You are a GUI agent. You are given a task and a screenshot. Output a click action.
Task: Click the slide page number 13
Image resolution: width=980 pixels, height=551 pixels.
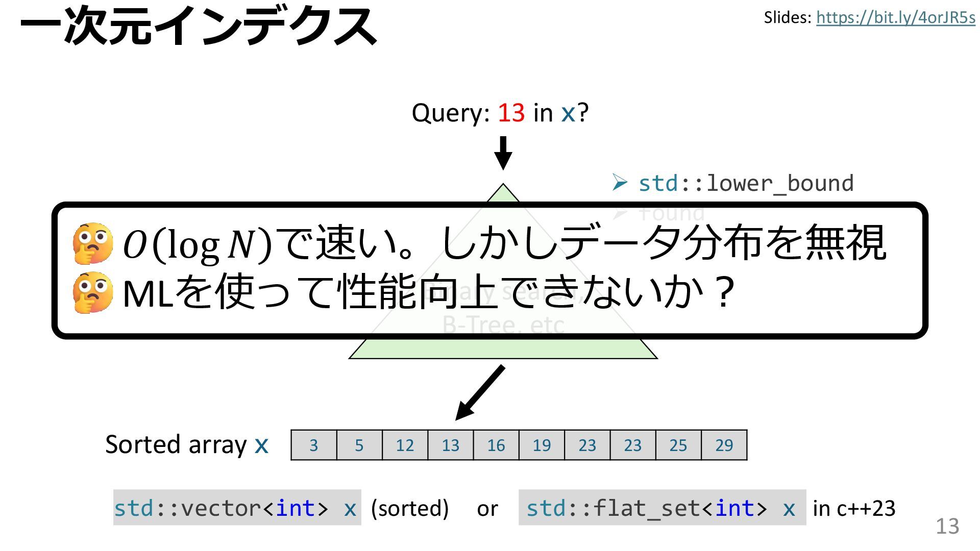click(947, 526)
